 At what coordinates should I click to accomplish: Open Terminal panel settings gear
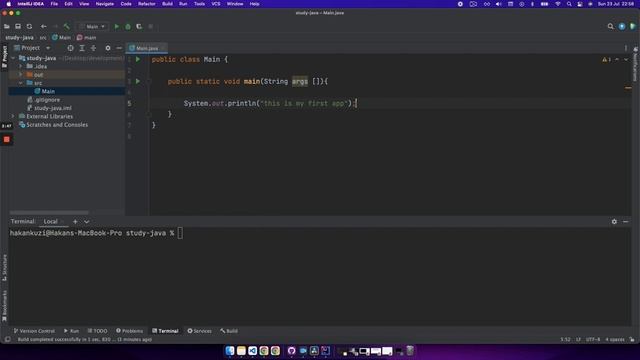click(614, 222)
